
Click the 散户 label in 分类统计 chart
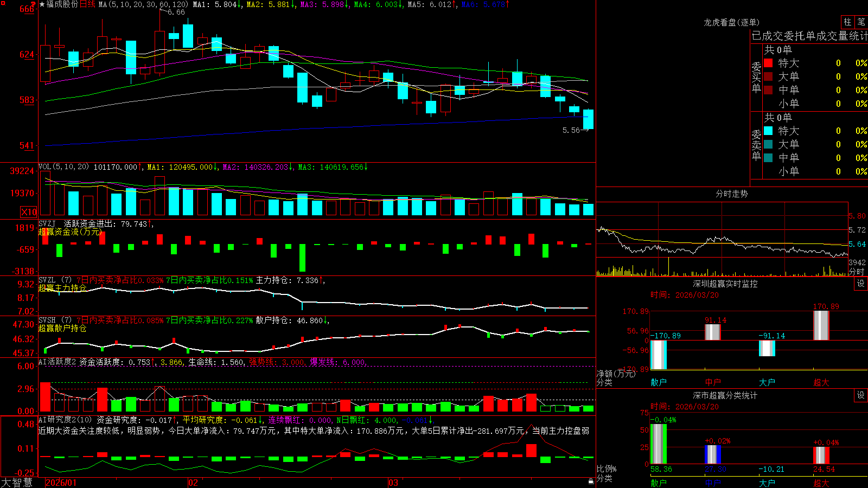pyautogui.click(x=659, y=483)
